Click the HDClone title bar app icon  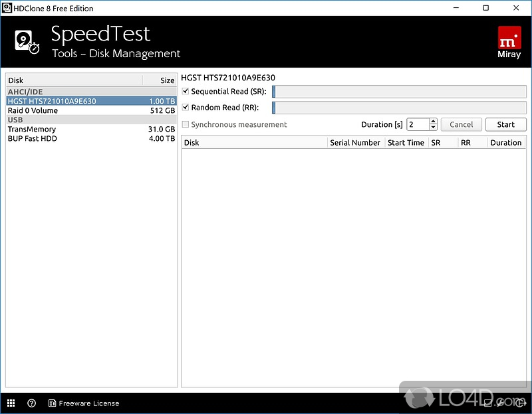[x=7, y=8]
